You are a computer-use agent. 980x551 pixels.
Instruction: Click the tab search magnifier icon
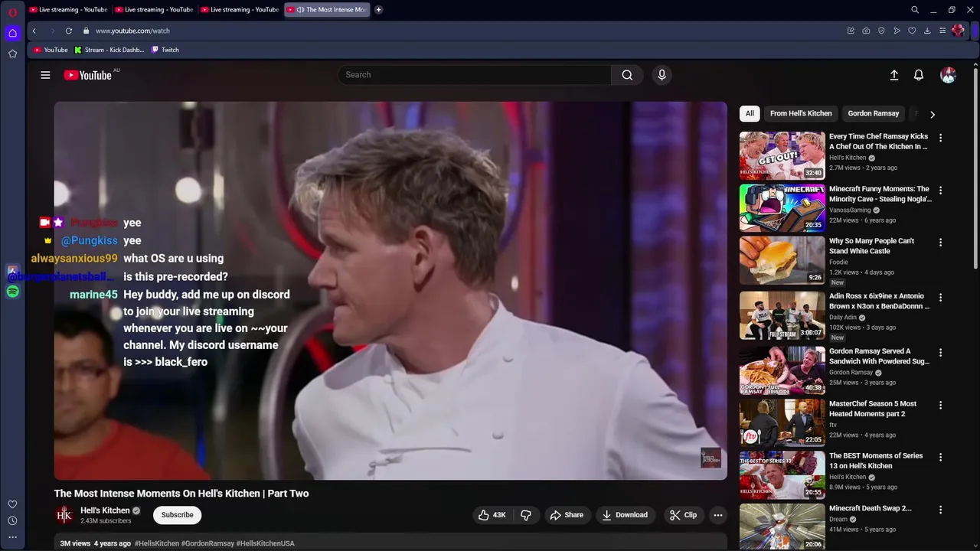[x=915, y=10]
